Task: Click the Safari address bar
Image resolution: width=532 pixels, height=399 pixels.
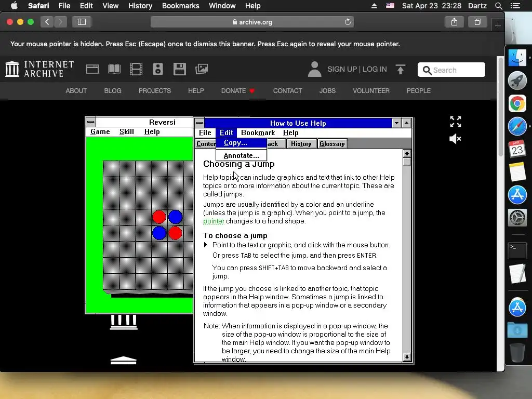Action: point(252,22)
